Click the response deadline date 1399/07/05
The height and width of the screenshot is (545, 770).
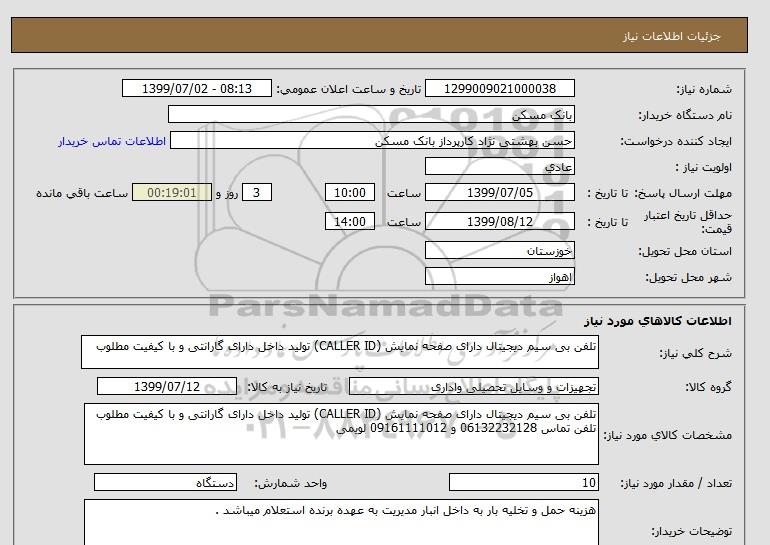pos(500,193)
